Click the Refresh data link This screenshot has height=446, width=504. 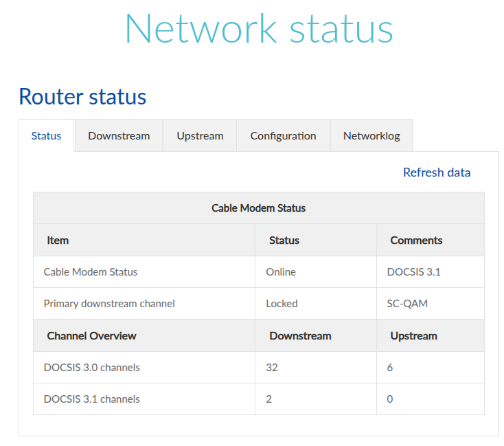pos(437,172)
